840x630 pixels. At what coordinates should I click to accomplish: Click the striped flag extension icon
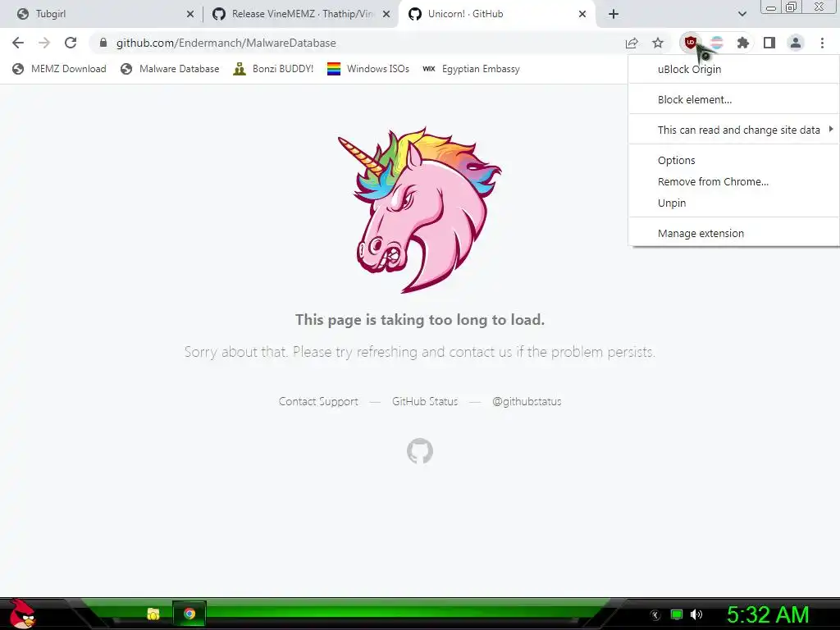(717, 43)
